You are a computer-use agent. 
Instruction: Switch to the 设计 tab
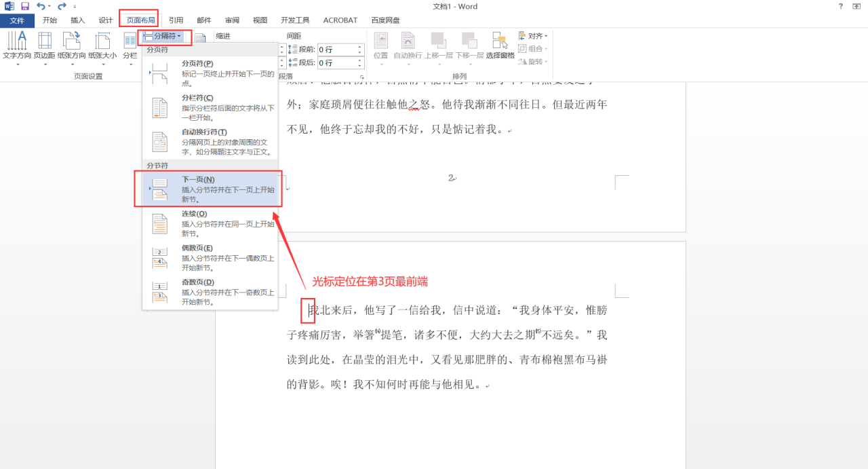(x=106, y=20)
